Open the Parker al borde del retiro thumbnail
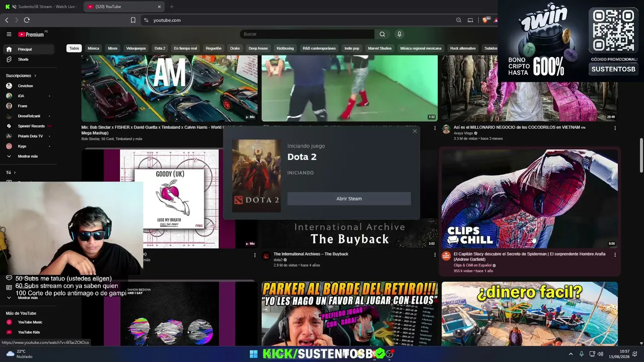The width and height of the screenshot is (644, 362). pos(349,314)
